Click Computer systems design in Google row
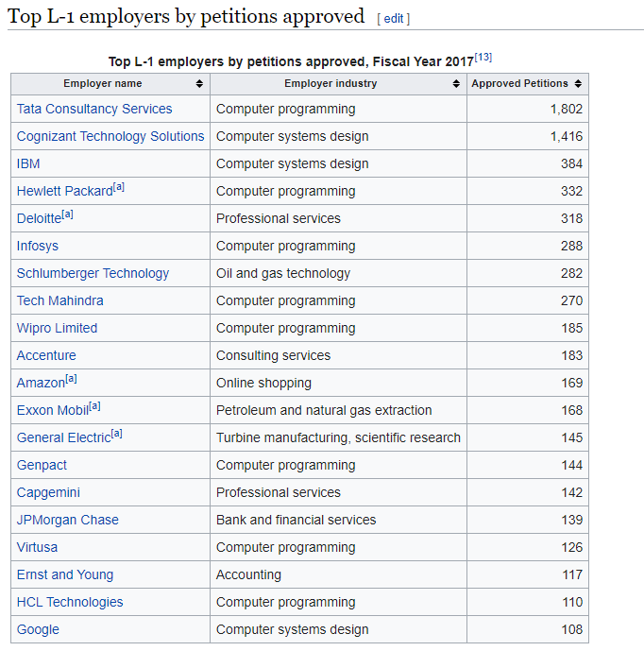The height and width of the screenshot is (651, 644). pos(292,629)
